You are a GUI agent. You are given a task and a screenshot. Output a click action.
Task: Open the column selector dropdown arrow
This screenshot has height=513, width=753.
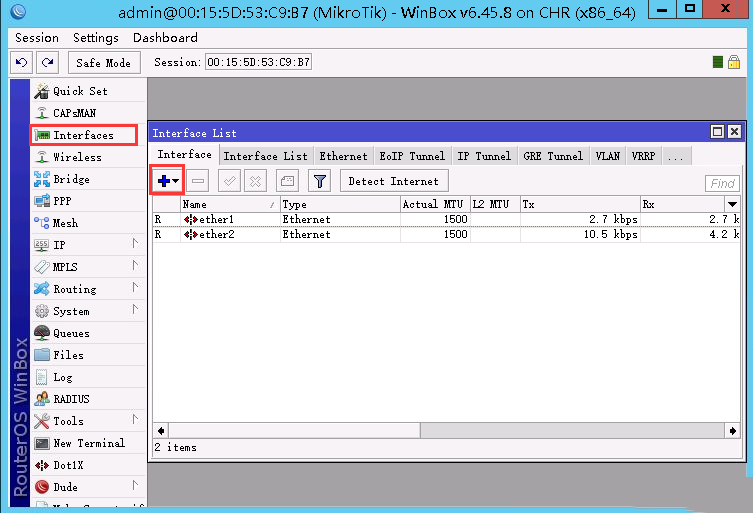[x=732, y=204]
